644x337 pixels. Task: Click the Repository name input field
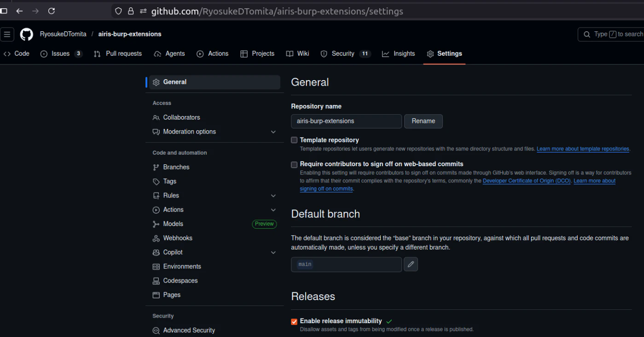pos(346,121)
